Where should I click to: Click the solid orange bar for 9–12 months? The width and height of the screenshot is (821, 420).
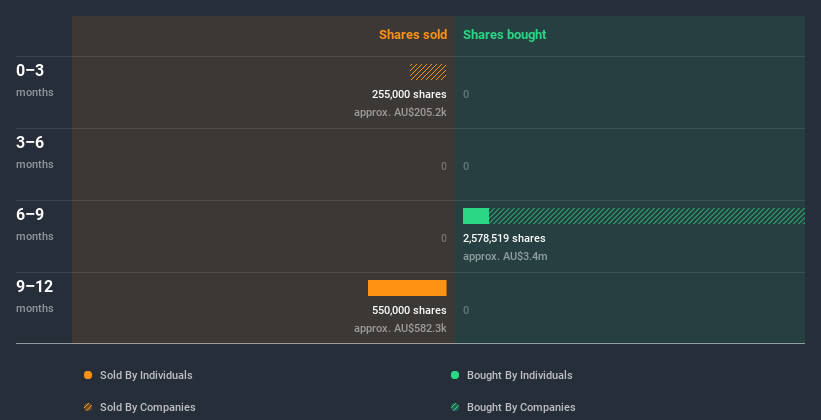407,288
